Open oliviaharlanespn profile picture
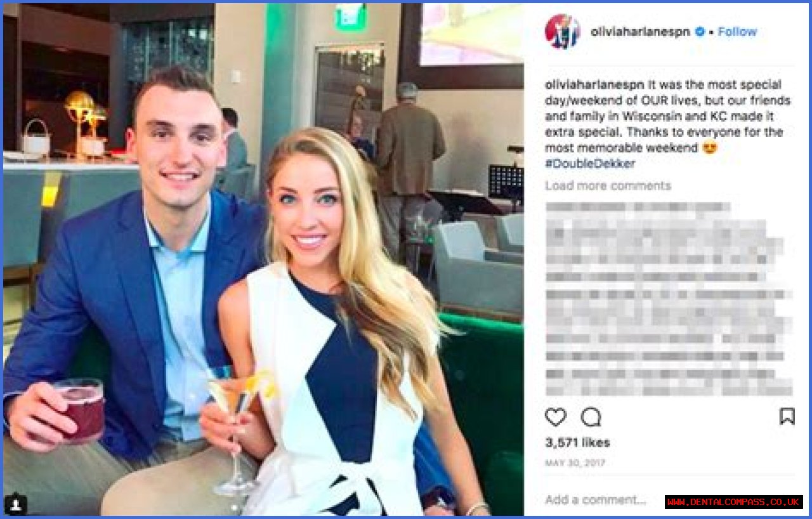The height and width of the screenshot is (519, 812). pos(562,32)
